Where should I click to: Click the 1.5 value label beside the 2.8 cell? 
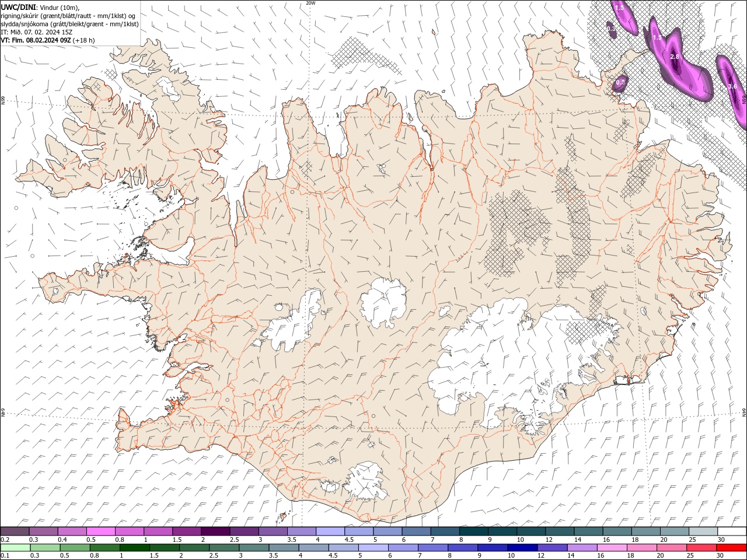pyautogui.click(x=657, y=38)
